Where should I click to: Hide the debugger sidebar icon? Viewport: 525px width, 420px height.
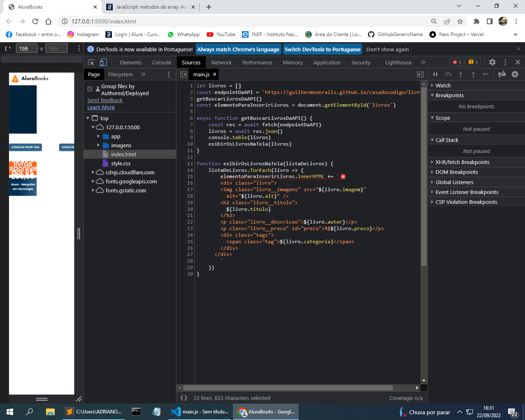click(420, 74)
